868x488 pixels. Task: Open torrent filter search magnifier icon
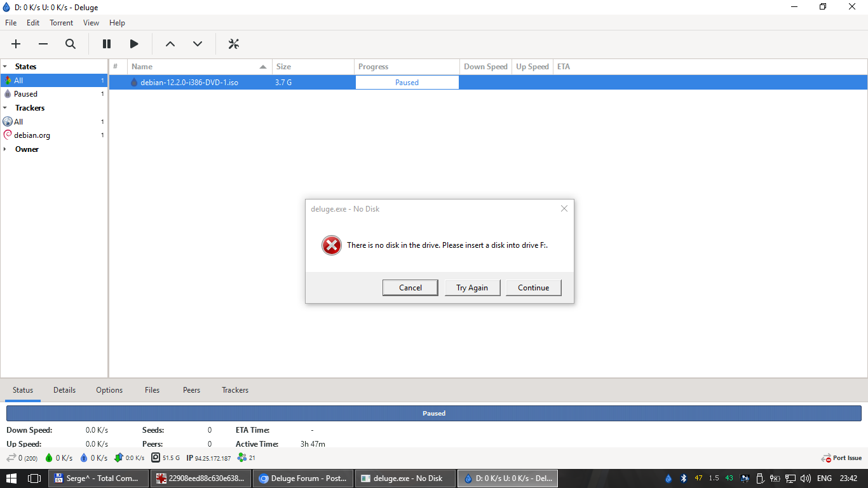71,44
